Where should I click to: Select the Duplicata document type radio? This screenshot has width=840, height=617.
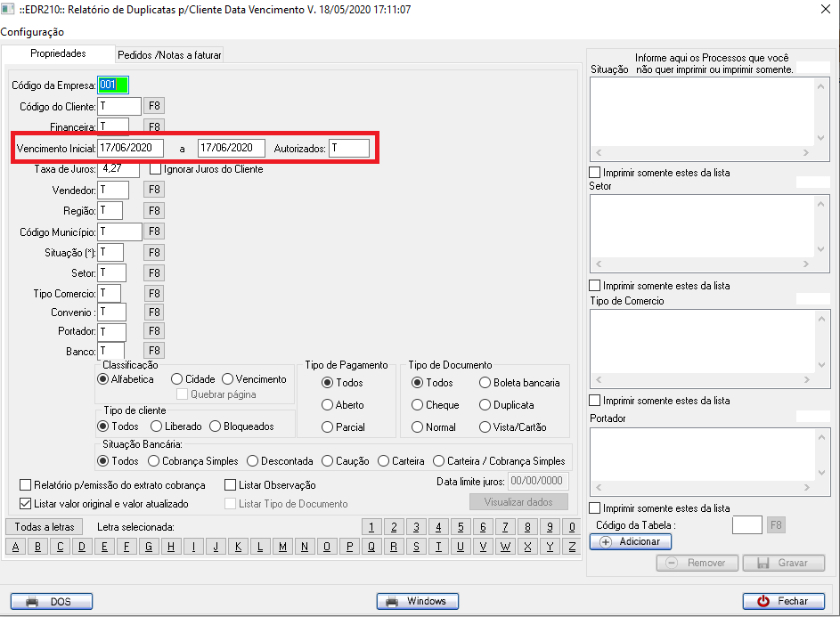pos(485,405)
